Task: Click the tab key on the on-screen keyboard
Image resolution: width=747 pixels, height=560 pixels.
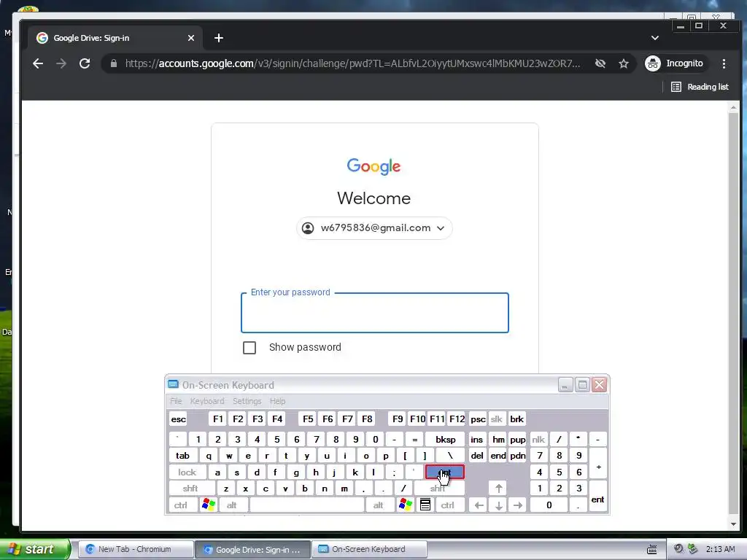Action: 182,456
